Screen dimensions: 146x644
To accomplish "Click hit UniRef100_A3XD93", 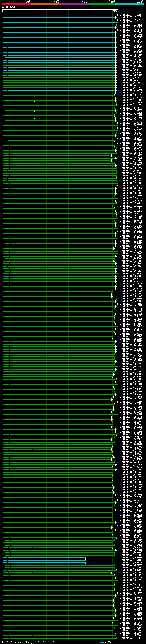I will (x=131, y=580).
